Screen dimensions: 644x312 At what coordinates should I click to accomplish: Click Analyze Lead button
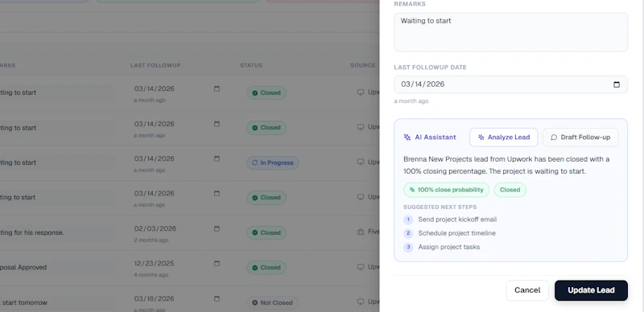click(x=504, y=138)
